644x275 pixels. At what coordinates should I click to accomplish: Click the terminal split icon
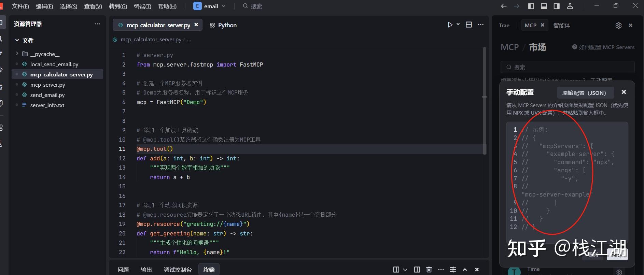click(396, 270)
